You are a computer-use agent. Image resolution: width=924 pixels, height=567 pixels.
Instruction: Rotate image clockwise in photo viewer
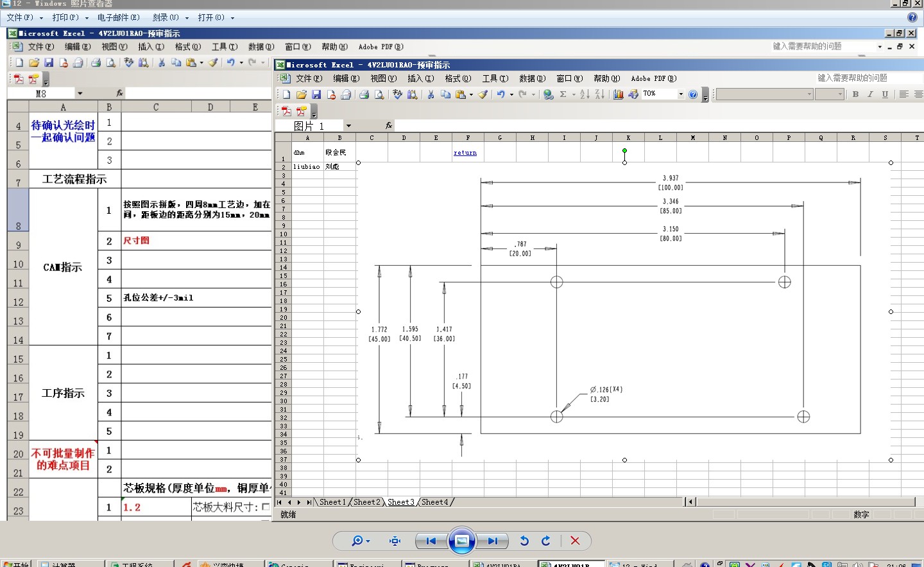tap(546, 541)
